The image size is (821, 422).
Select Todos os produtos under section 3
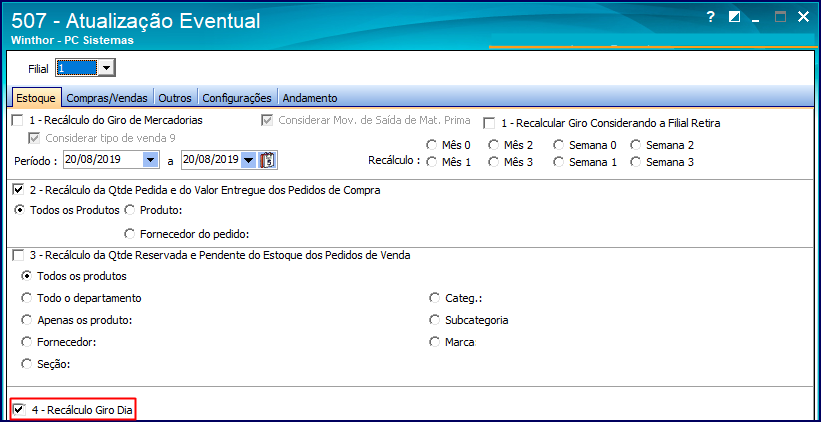pyautogui.click(x=26, y=275)
